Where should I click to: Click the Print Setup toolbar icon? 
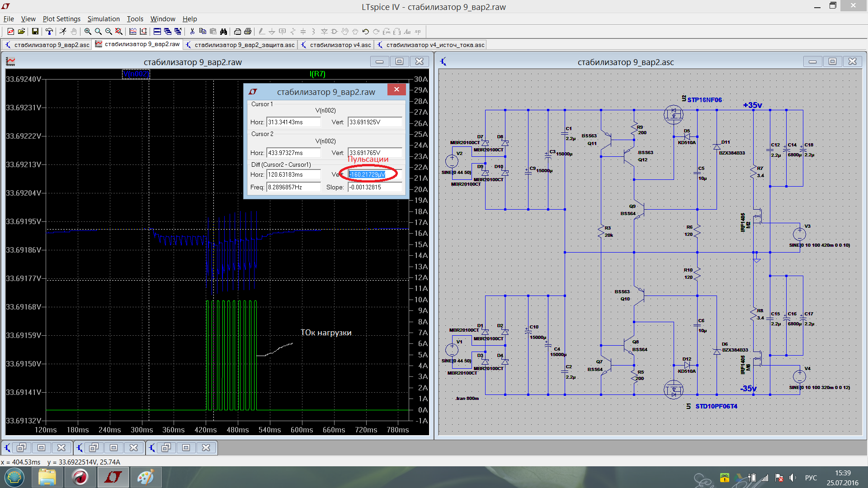(x=237, y=32)
